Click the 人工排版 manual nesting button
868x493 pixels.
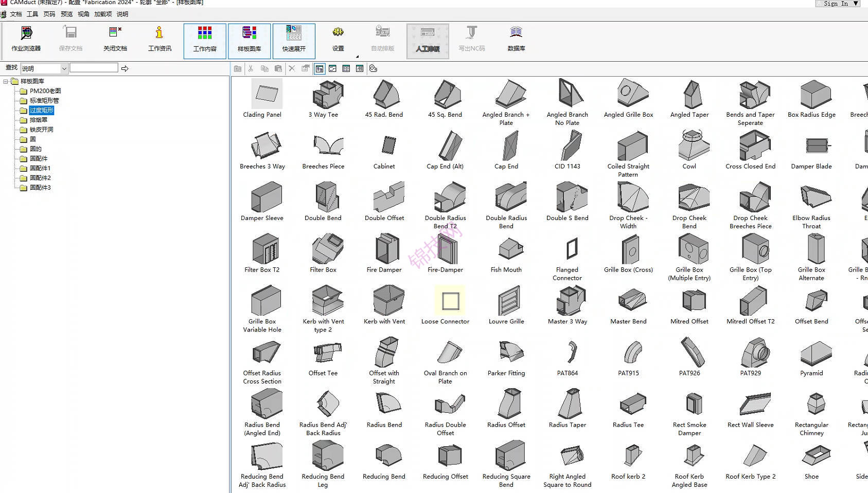[428, 41]
